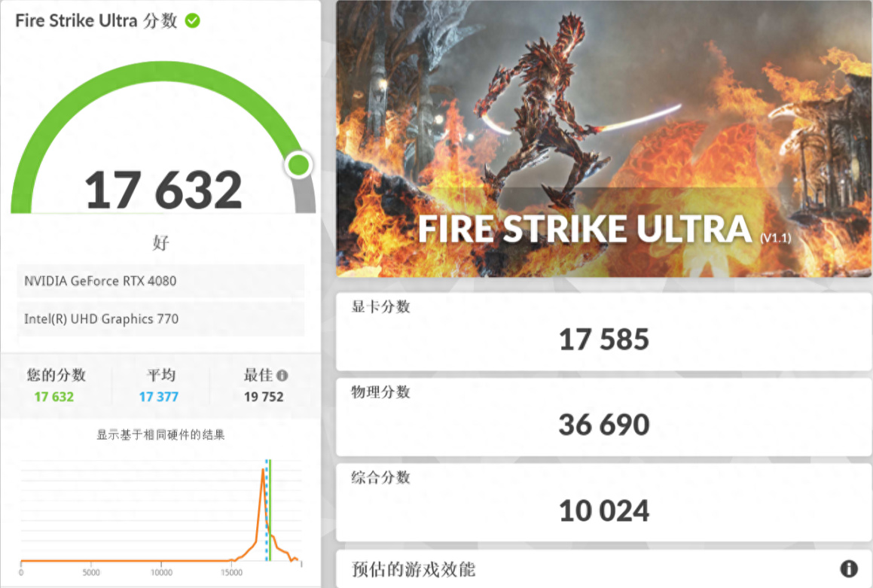
Task: Select the Intel(R) UHD Graphics 770 row
Action: [x=160, y=318]
